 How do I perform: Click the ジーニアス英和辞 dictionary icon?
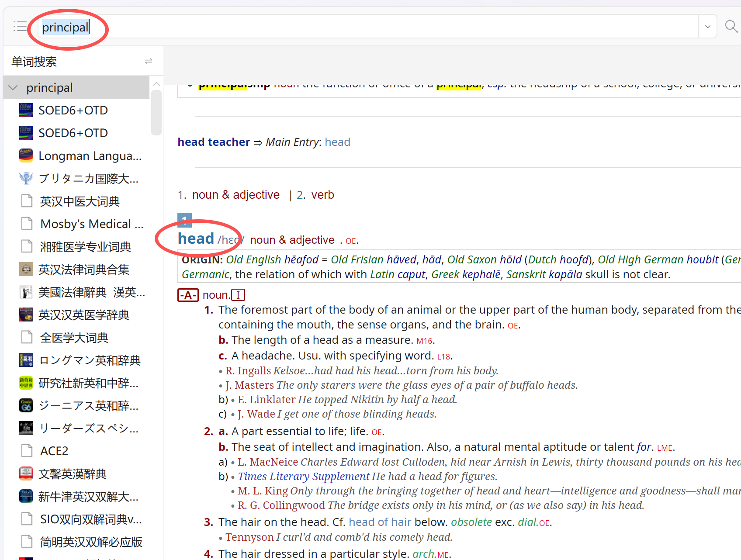26,405
